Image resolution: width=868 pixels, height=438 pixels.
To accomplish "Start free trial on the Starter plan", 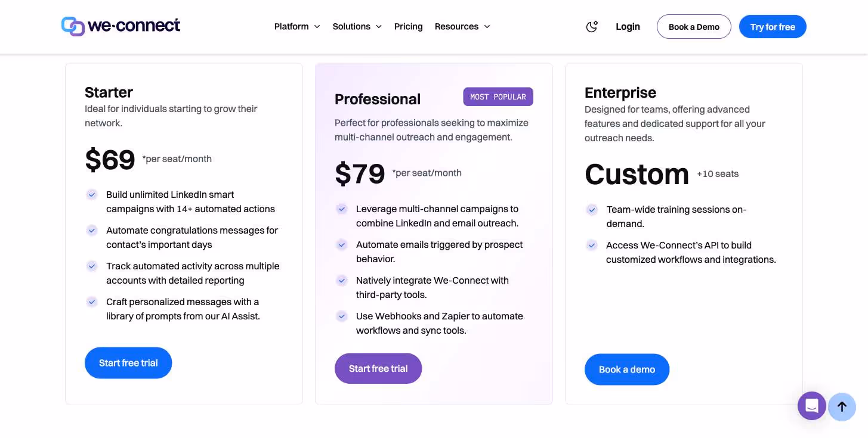I will [x=128, y=363].
